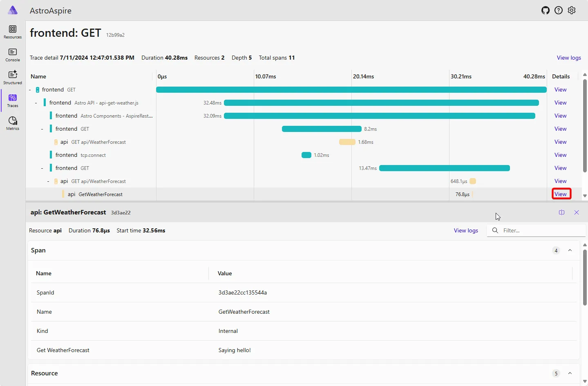
Task: Open the settings gear icon
Action: (572, 11)
